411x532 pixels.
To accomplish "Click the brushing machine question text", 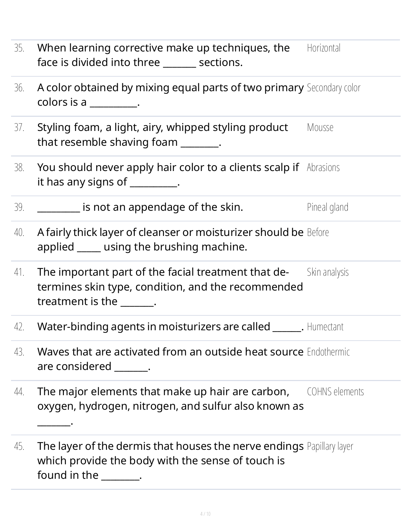I will click(x=170, y=240).
